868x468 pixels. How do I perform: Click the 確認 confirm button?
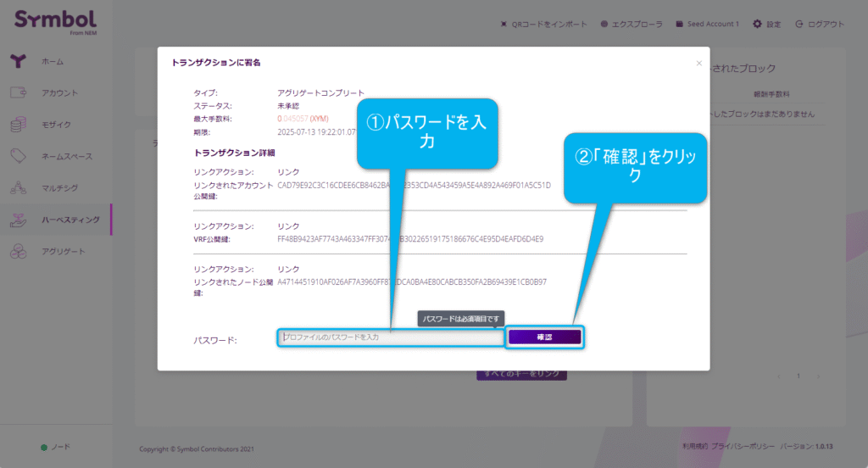tap(545, 337)
